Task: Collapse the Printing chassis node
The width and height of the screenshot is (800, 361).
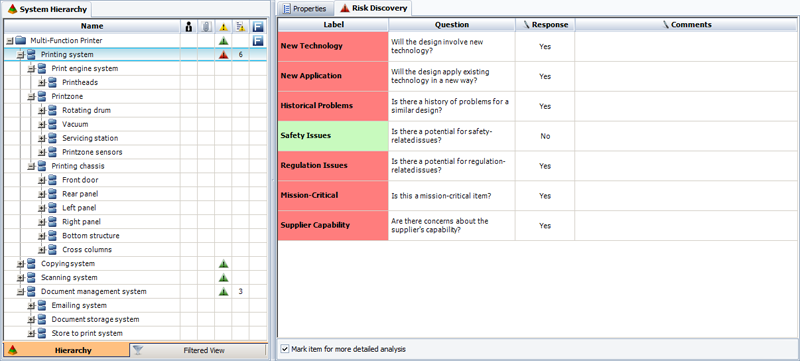Action: (x=31, y=166)
